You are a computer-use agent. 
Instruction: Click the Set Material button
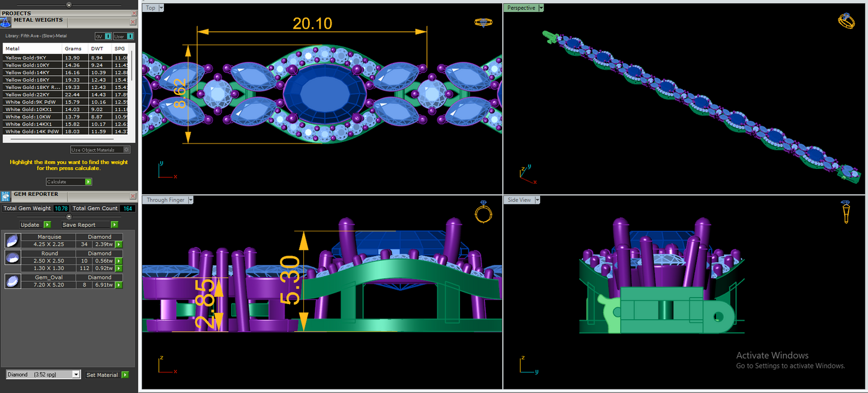tap(102, 375)
